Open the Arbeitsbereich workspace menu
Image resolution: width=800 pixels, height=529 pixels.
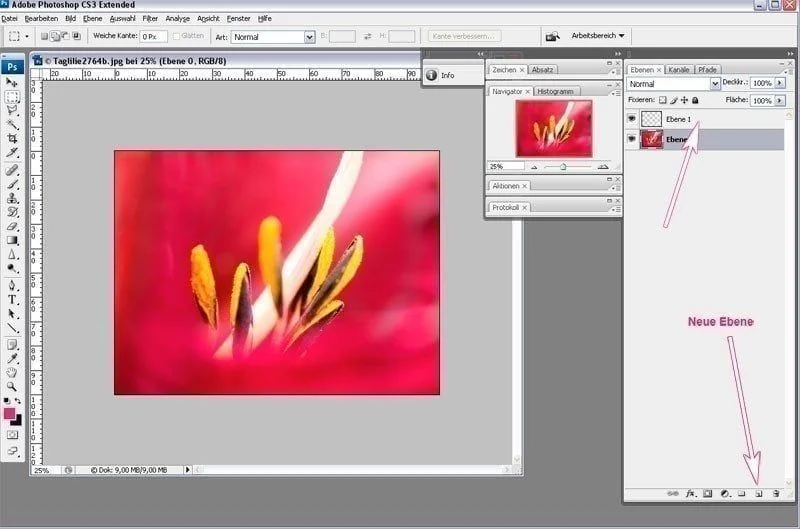point(597,36)
